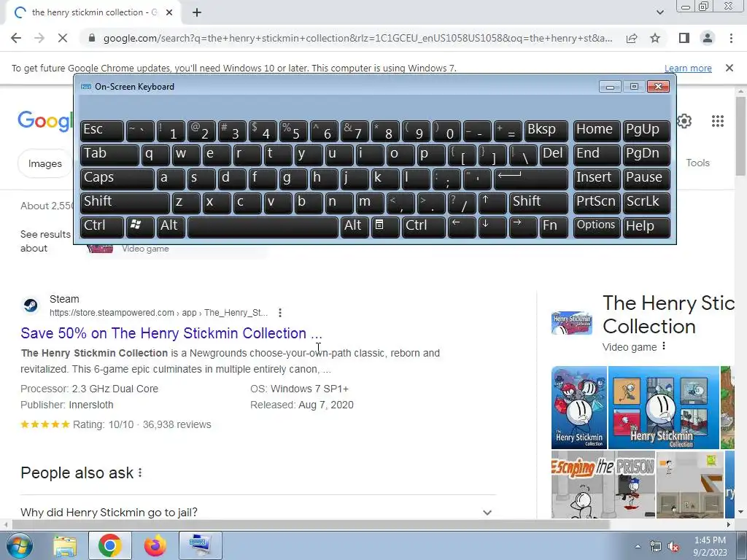Click Steam favicon in search result
Image resolution: width=747 pixels, height=560 pixels.
(x=31, y=306)
